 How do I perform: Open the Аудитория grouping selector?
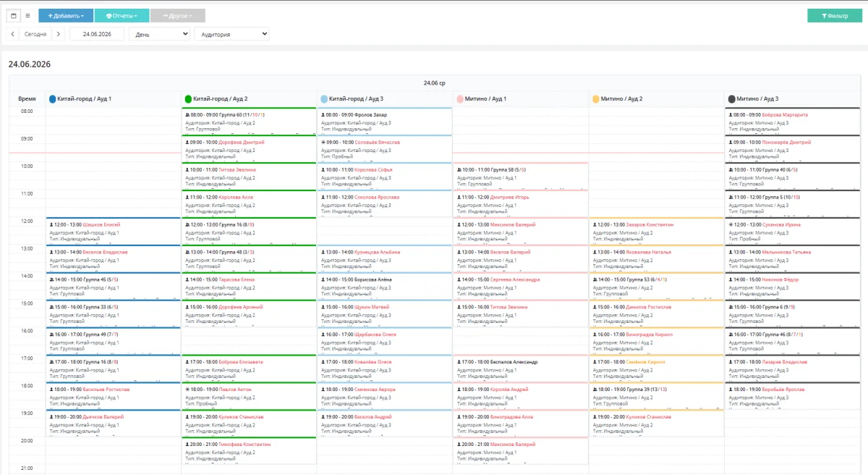tap(231, 34)
